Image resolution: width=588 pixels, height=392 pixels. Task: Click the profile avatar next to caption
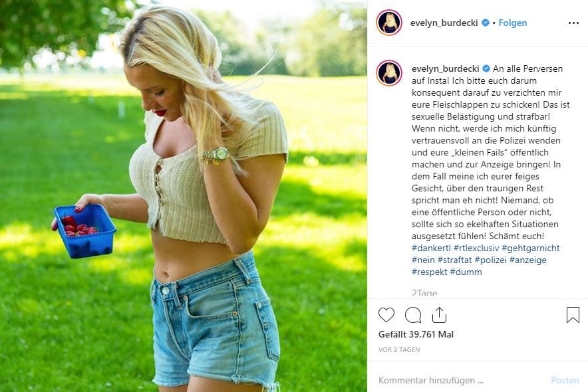[389, 73]
